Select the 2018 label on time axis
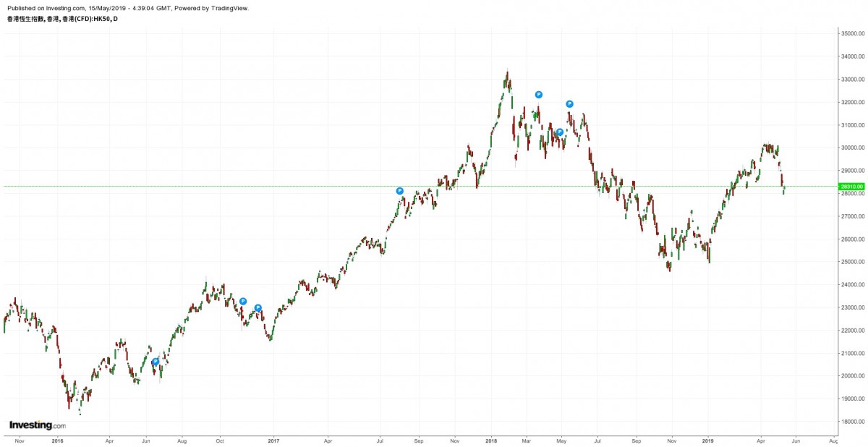Image resolution: width=868 pixels, height=447 pixels. pyautogui.click(x=492, y=440)
